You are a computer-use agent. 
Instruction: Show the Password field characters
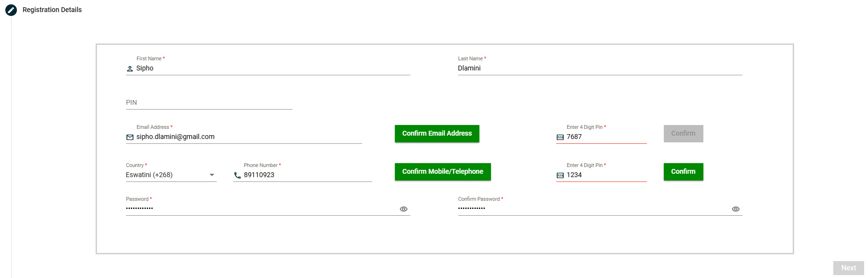click(x=404, y=209)
